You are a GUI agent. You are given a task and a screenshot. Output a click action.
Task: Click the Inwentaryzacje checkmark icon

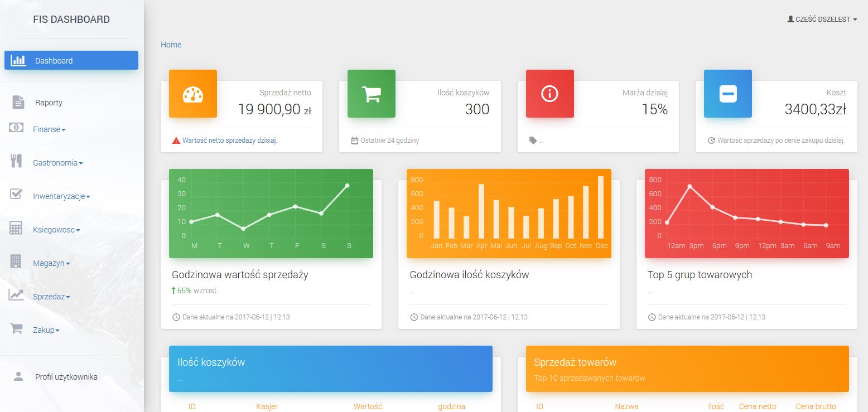(16, 194)
